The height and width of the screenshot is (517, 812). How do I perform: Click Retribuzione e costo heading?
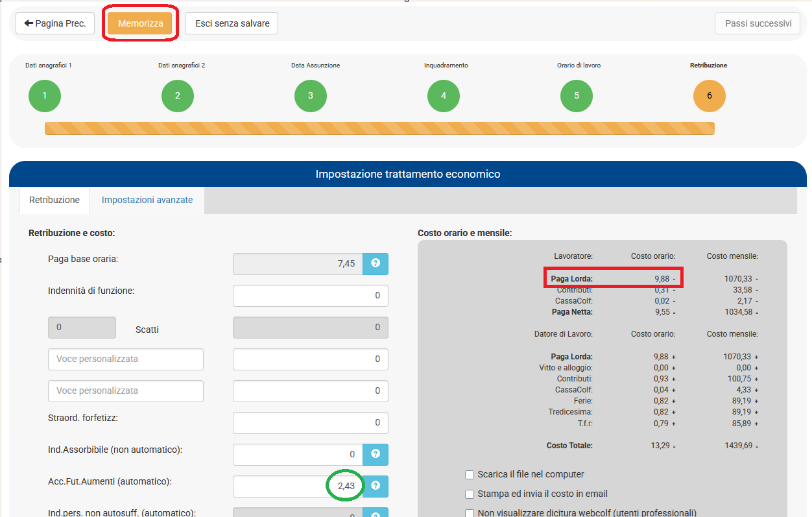[71, 233]
